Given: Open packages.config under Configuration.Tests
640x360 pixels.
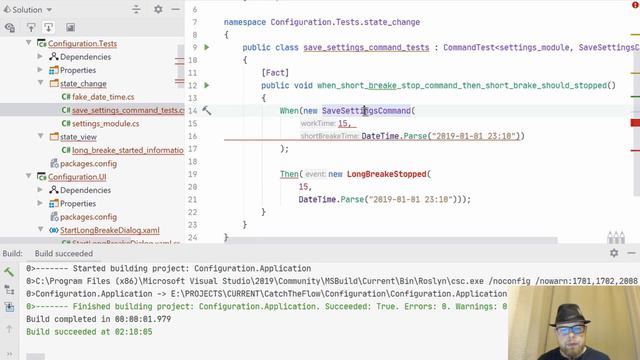Looking at the screenshot, I should coord(88,164).
